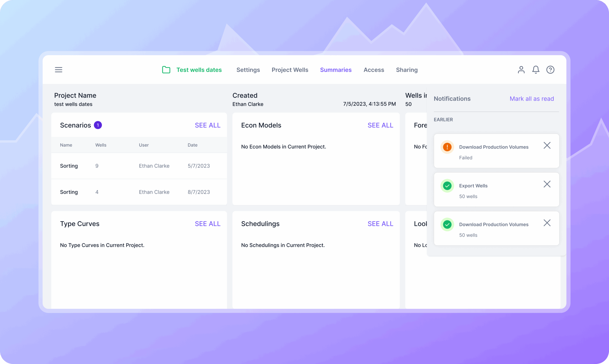This screenshot has height=364, width=609.
Task: Dismiss the Export Wells notification
Action: pyautogui.click(x=547, y=184)
